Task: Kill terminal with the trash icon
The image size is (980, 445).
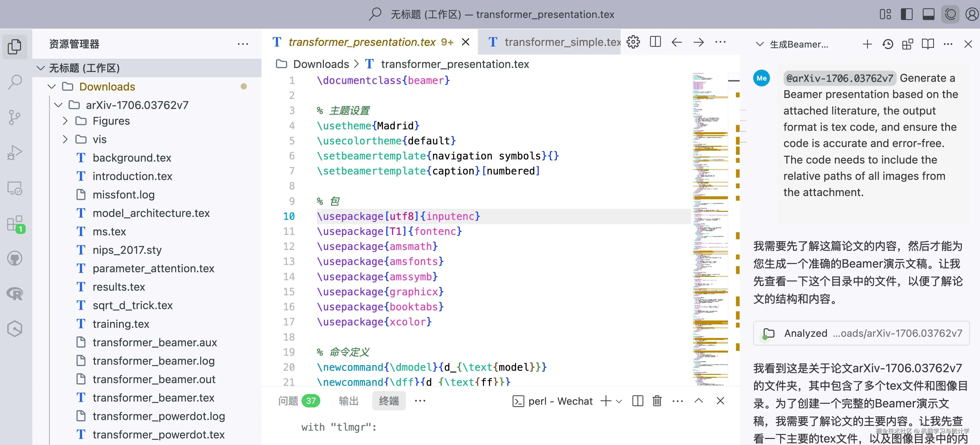Action: click(x=657, y=401)
